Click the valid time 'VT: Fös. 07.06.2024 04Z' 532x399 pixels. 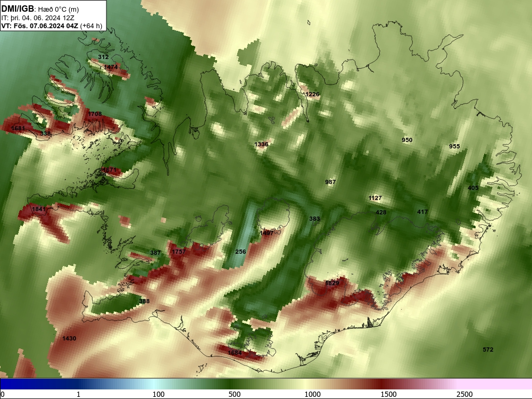coord(40,26)
